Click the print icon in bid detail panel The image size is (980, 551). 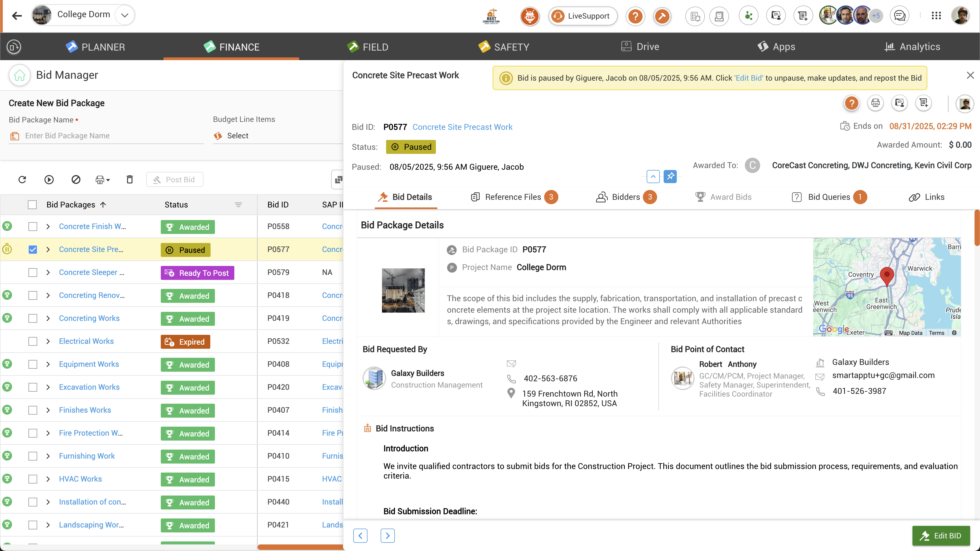point(875,103)
